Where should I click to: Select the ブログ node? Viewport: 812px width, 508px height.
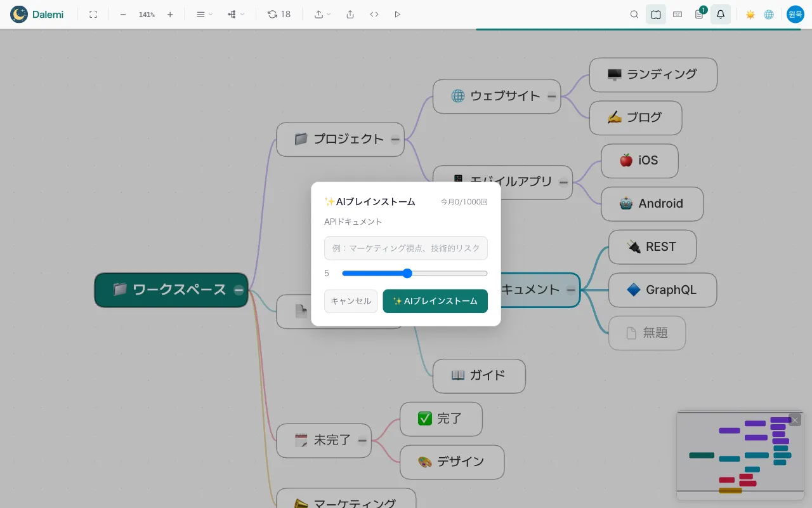(x=636, y=117)
